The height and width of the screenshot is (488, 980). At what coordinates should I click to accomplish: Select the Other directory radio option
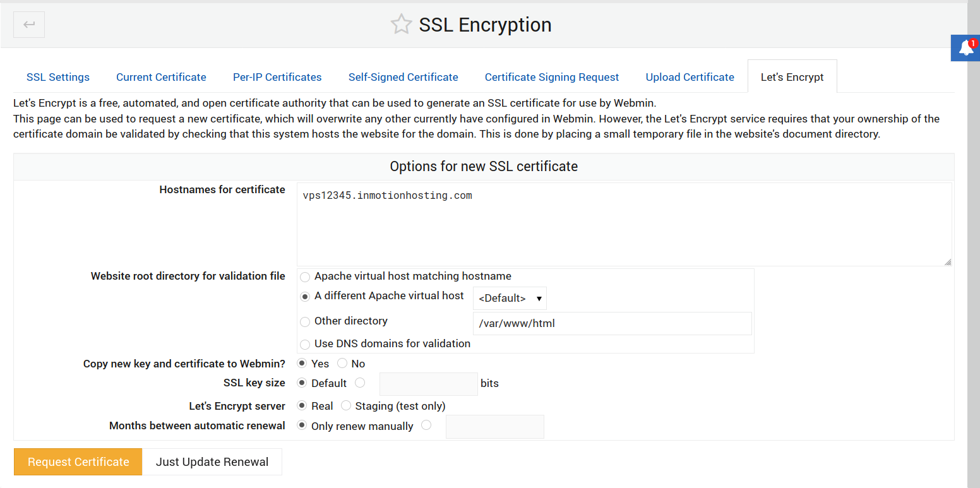click(305, 321)
